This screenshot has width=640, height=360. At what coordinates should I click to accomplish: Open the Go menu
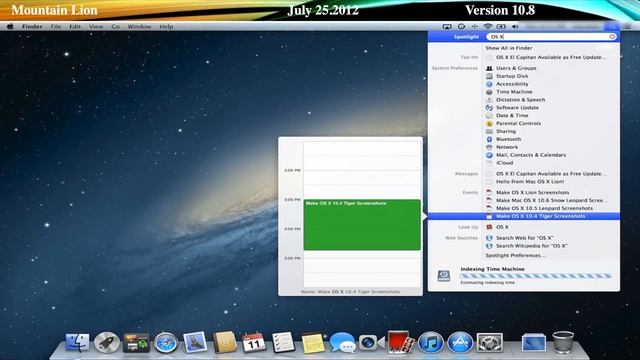coord(116,27)
